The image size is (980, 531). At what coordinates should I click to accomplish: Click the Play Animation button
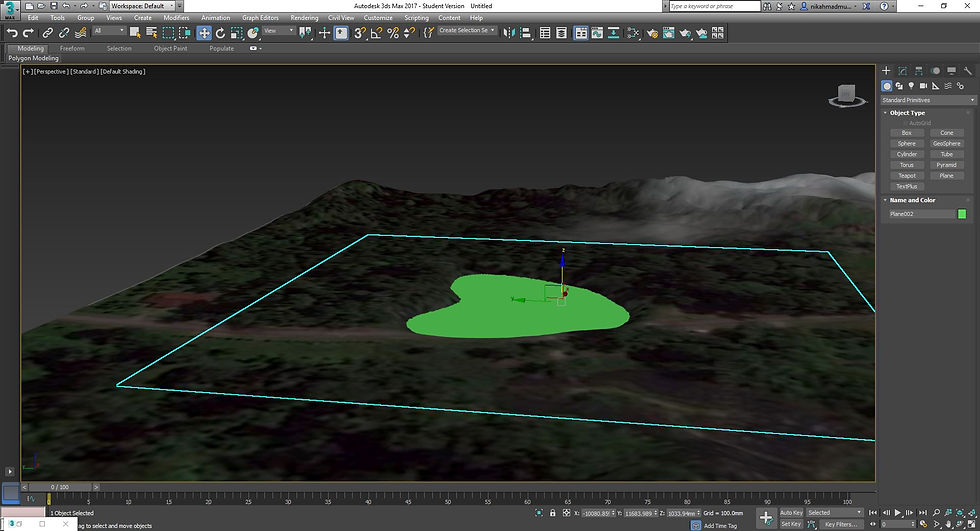click(x=898, y=513)
